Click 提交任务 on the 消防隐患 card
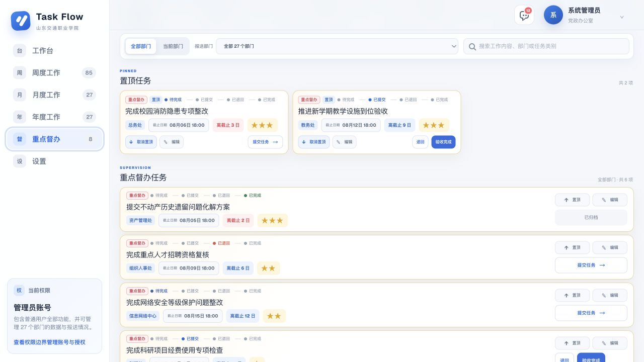The height and width of the screenshot is (362, 644). [265, 142]
